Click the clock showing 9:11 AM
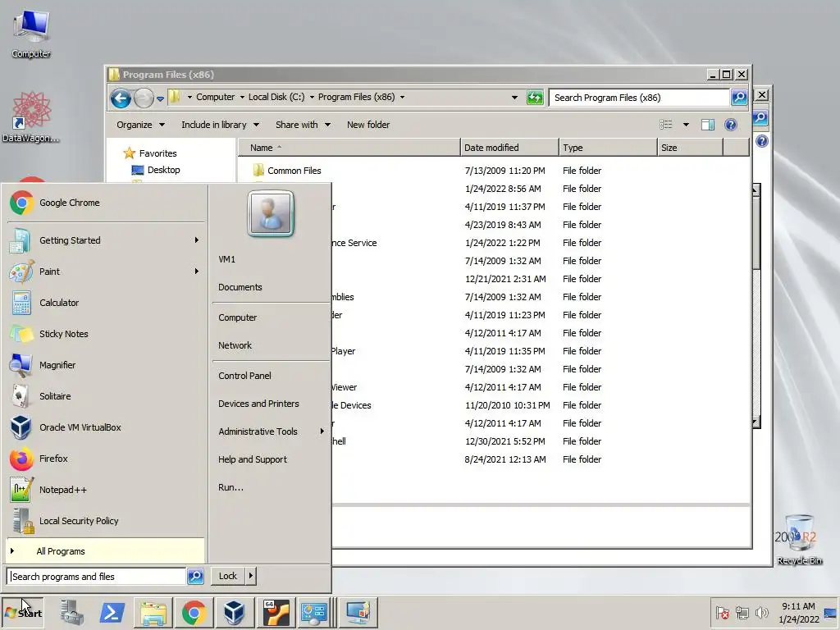This screenshot has width=840, height=630. pyautogui.click(x=798, y=606)
